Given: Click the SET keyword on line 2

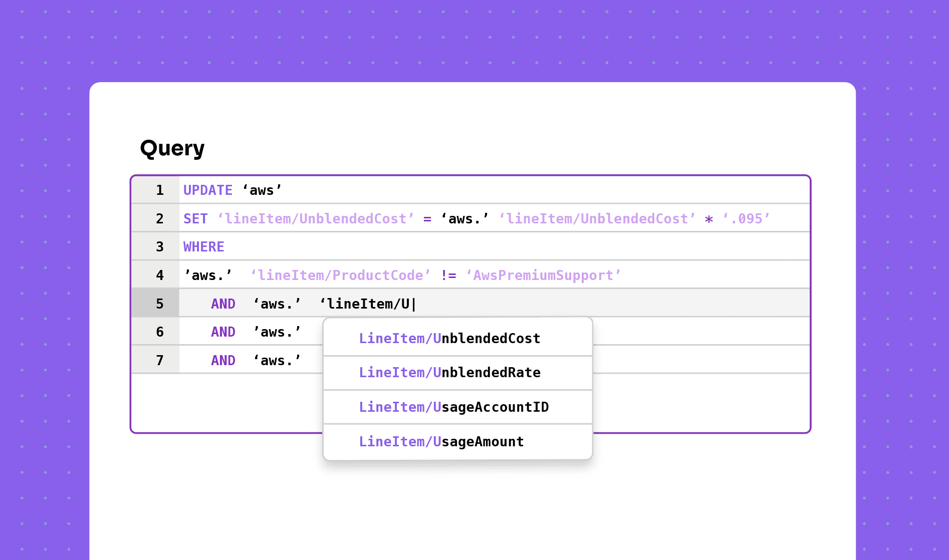Looking at the screenshot, I should pos(195,219).
